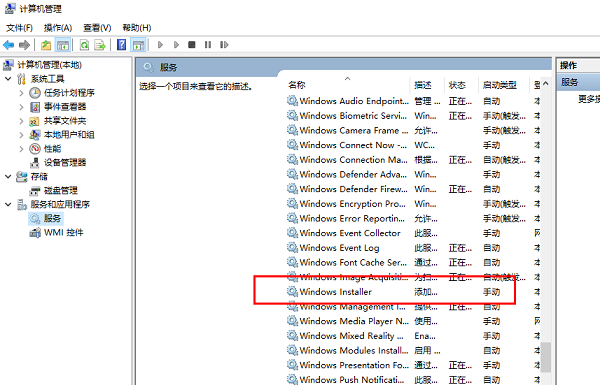Click the WMI 控件 icon in tree
600x385 pixels.
pos(35,232)
